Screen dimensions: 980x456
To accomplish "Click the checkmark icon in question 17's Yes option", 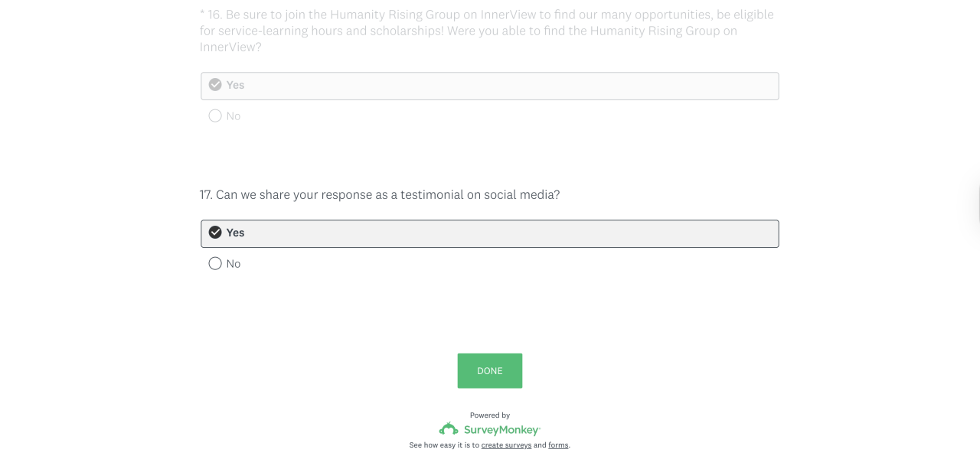I will tap(215, 233).
